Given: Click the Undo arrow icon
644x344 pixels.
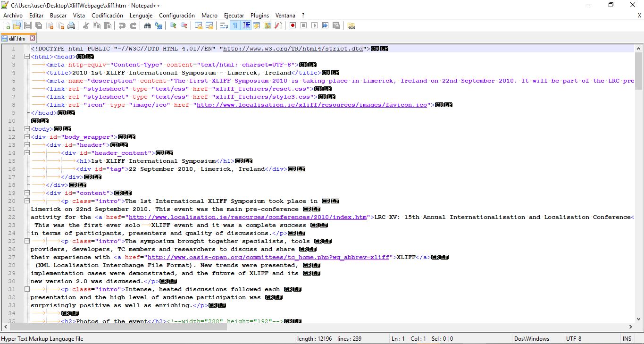Looking at the screenshot, I should 123,25.
